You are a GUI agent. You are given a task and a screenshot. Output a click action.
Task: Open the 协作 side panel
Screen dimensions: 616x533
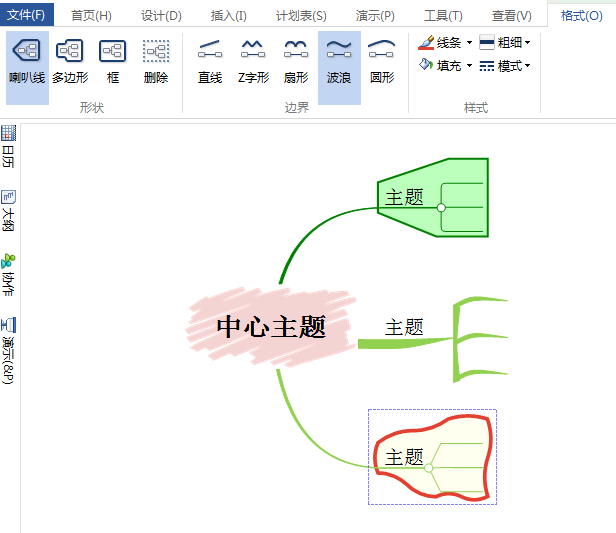pos(8,275)
